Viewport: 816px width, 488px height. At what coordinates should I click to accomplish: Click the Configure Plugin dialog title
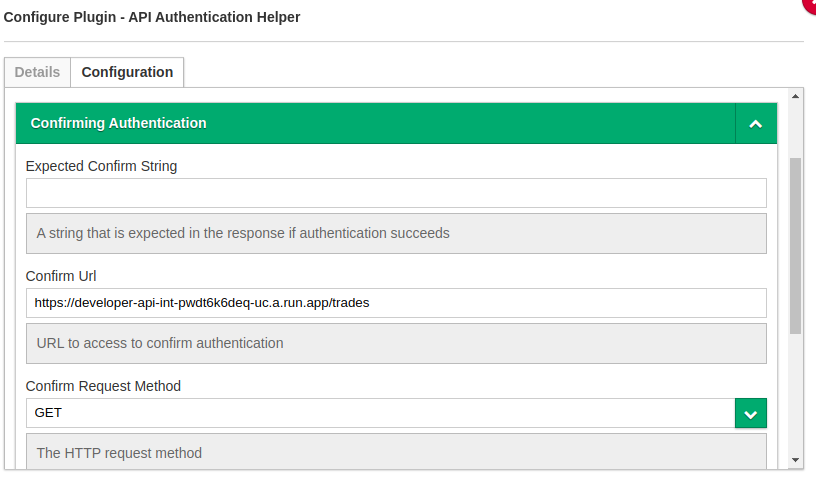[x=152, y=17]
